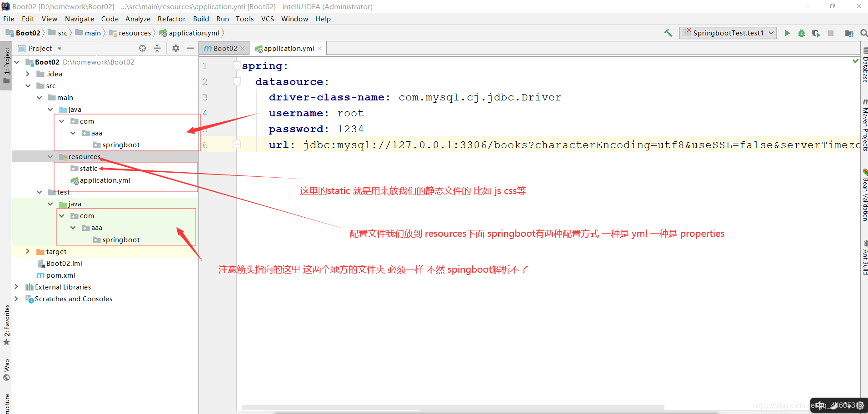Expand External Libraries node
The width and height of the screenshot is (868, 414).
click(17, 286)
